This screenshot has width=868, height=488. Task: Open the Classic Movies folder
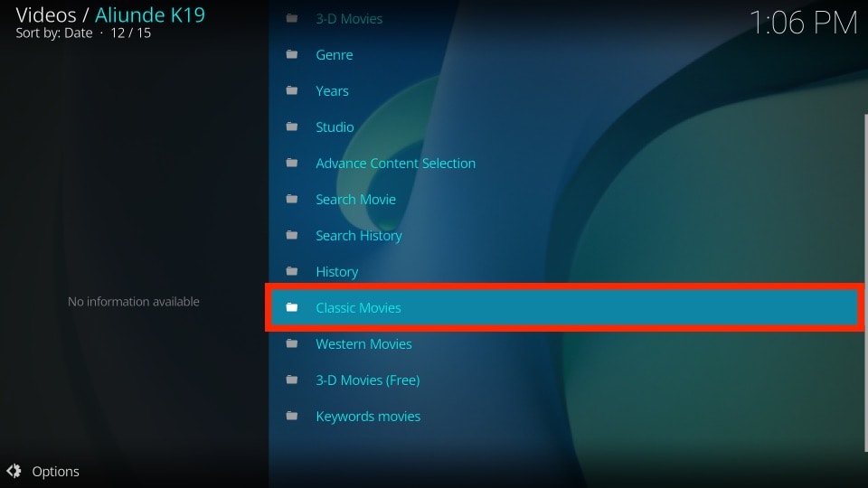point(564,307)
